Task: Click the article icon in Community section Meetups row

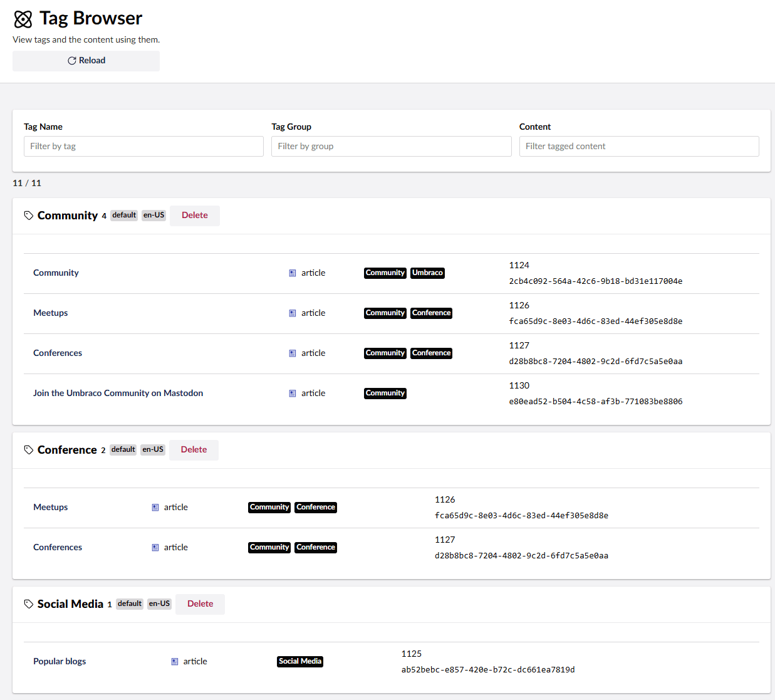Action: [x=293, y=313]
